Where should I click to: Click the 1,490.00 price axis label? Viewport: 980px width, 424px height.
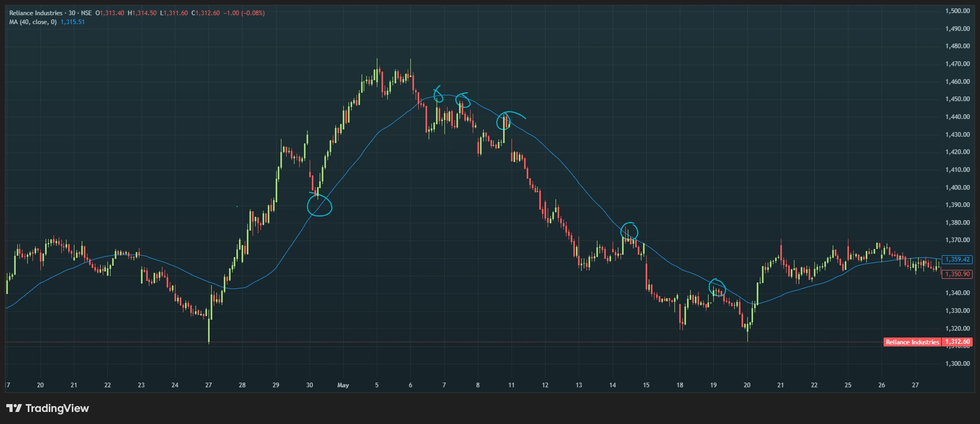click(x=957, y=29)
